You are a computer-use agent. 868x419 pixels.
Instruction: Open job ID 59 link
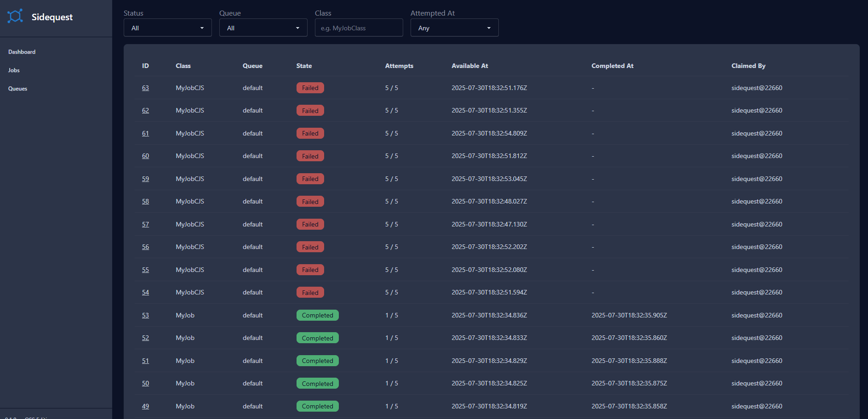145,179
